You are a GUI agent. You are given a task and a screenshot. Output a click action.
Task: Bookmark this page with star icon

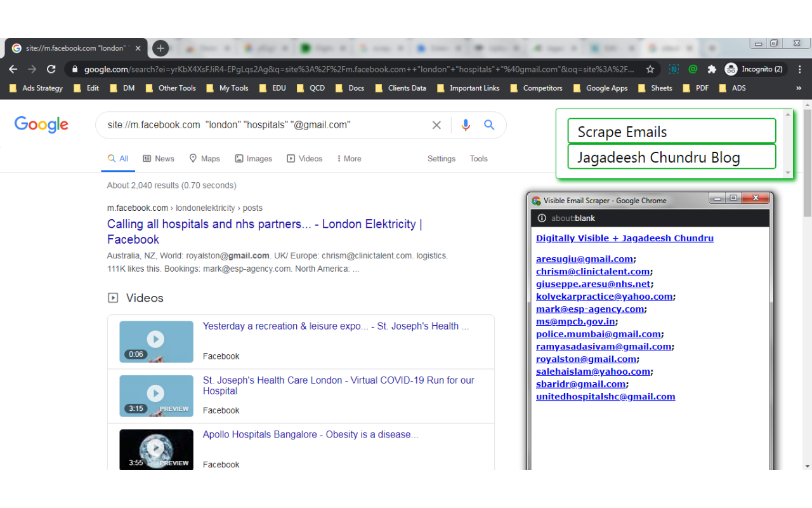coord(650,69)
